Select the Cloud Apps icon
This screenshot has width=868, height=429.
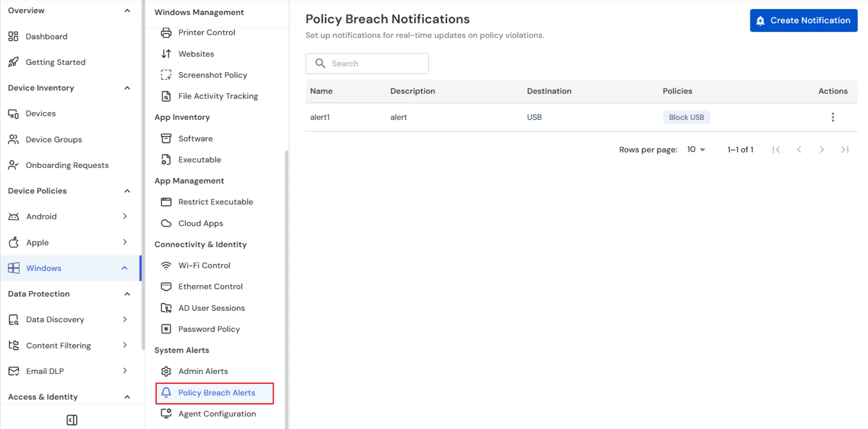[x=166, y=223]
